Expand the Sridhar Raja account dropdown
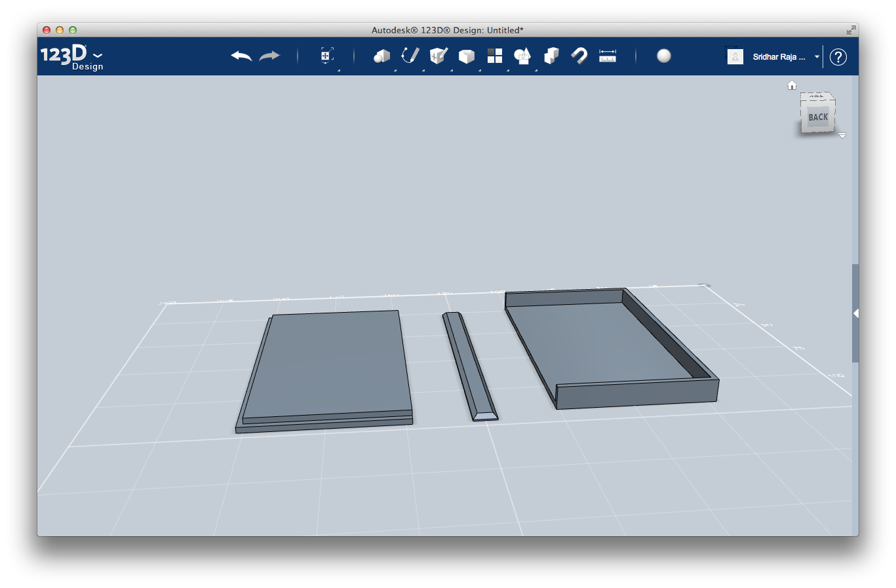The width and height of the screenshot is (896, 588). tap(816, 57)
